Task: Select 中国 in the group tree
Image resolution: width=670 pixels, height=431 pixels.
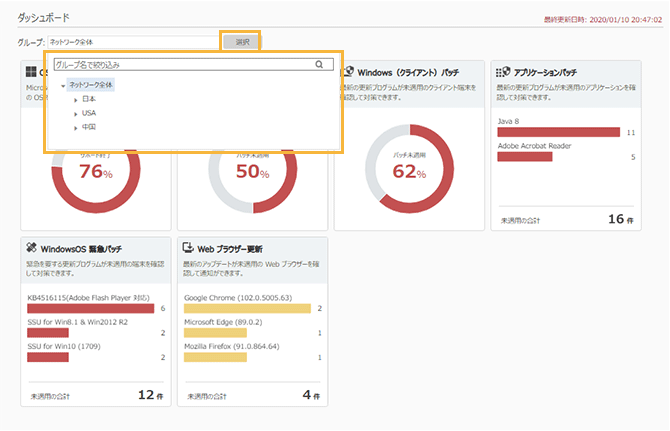Action: click(89, 127)
